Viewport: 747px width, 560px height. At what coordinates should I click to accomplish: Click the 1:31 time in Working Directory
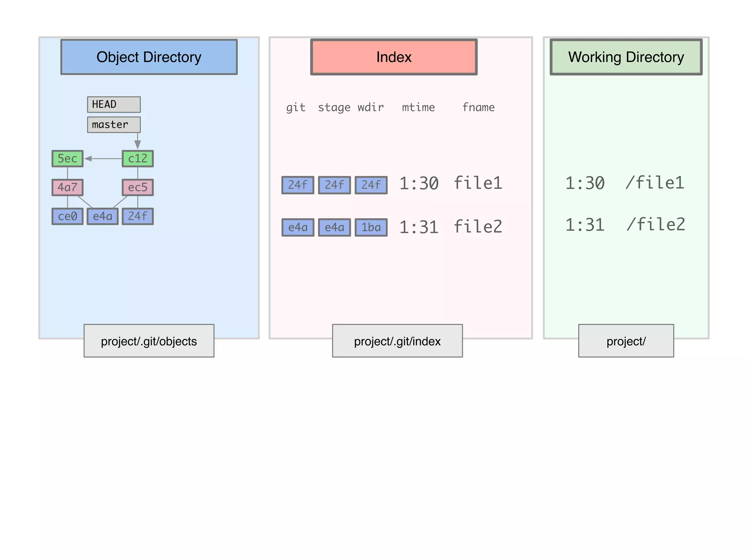click(585, 225)
